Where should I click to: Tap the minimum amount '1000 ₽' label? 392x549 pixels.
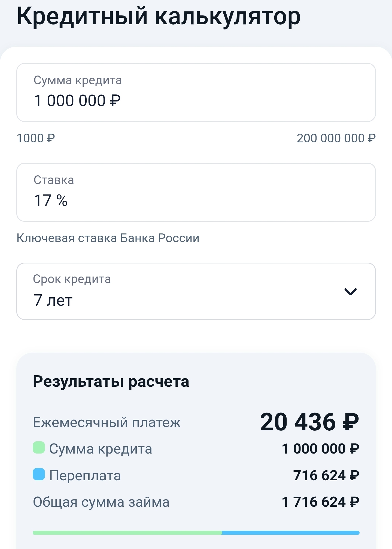point(36,138)
